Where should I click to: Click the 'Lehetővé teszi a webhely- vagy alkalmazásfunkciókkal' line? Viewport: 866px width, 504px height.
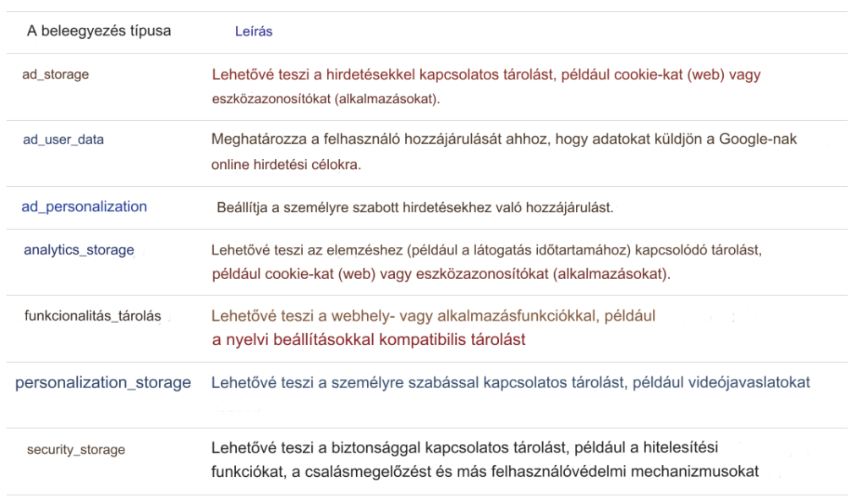point(433,316)
